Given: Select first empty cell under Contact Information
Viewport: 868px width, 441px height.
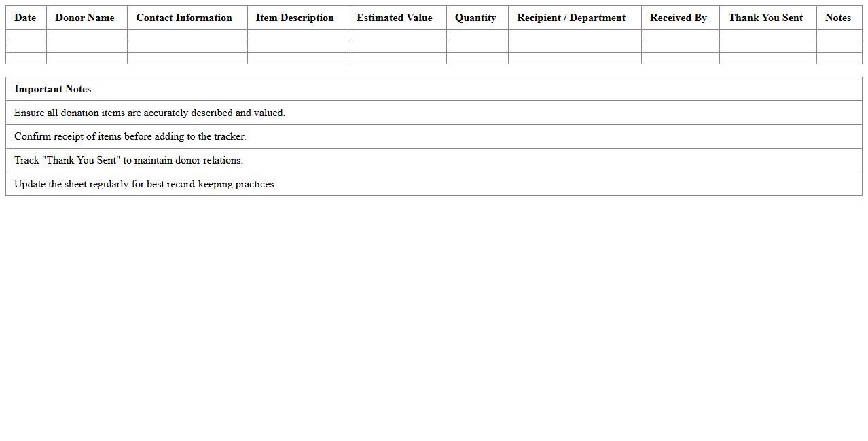Looking at the screenshot, I should 187,35.
